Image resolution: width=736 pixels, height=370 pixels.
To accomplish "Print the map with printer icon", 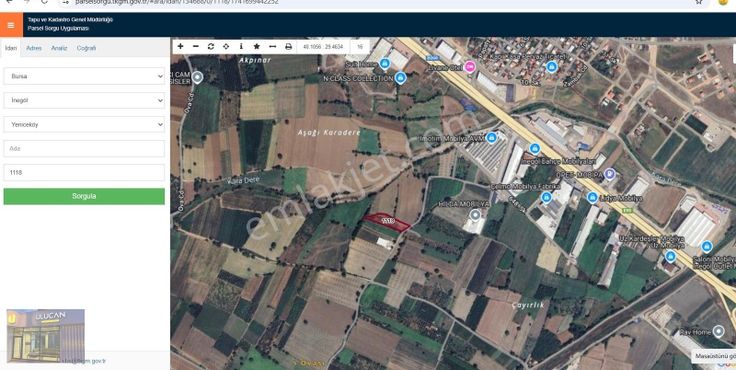I will (x=288, y=46).
